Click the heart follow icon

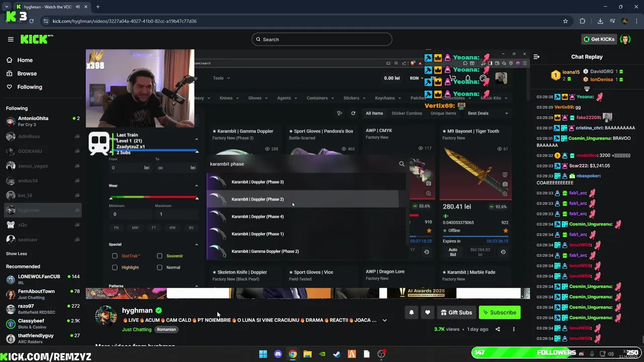point(428,313)
